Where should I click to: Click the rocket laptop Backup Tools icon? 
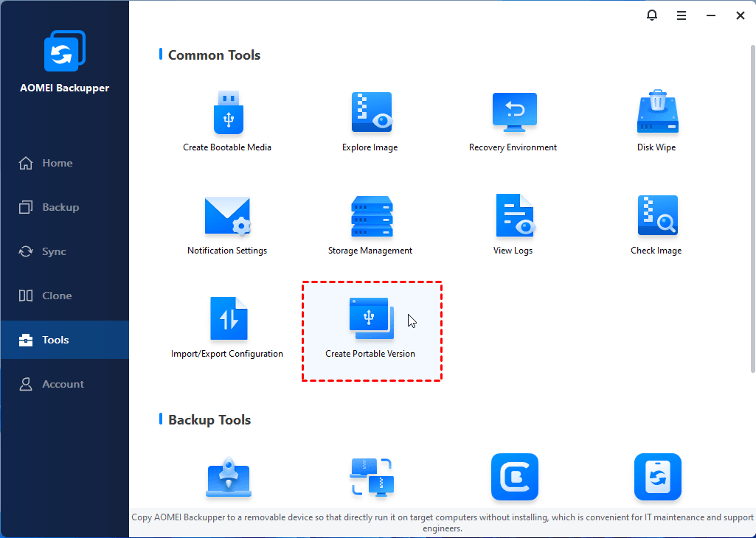click(x=227, y=477)
